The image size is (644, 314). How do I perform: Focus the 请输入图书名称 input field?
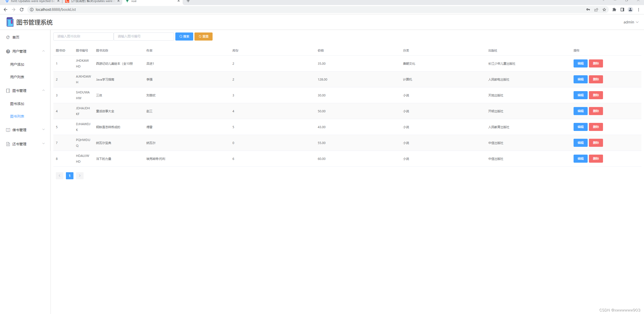click(x=83, y=37)
